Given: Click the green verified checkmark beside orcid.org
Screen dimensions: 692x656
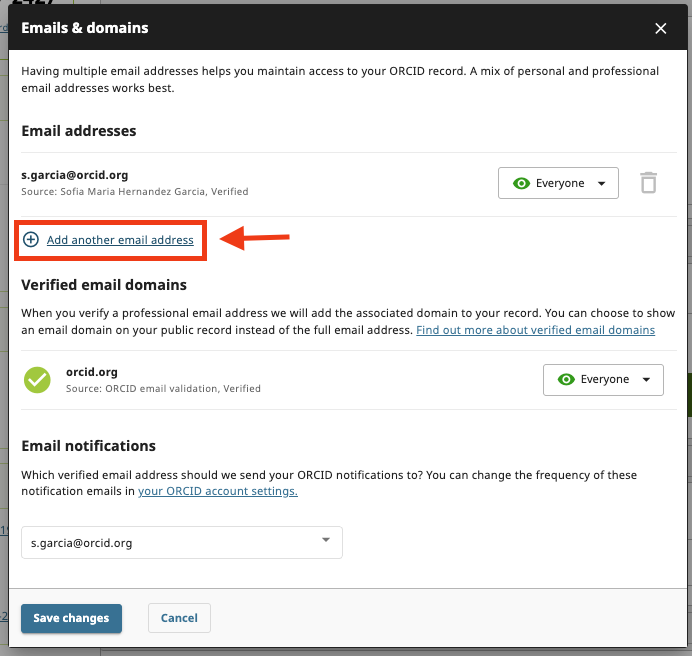Looking at the screenshot, I should coord(37,380).
